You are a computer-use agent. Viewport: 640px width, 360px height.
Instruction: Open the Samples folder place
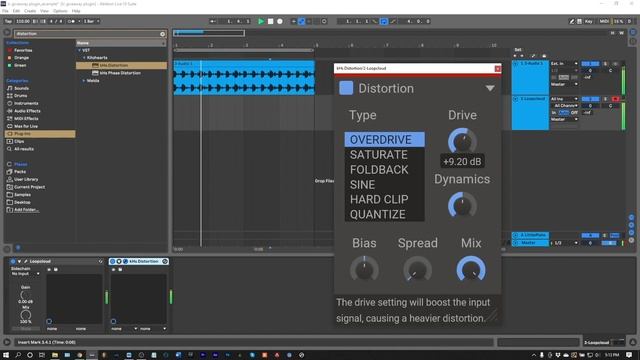coord(22,195)
